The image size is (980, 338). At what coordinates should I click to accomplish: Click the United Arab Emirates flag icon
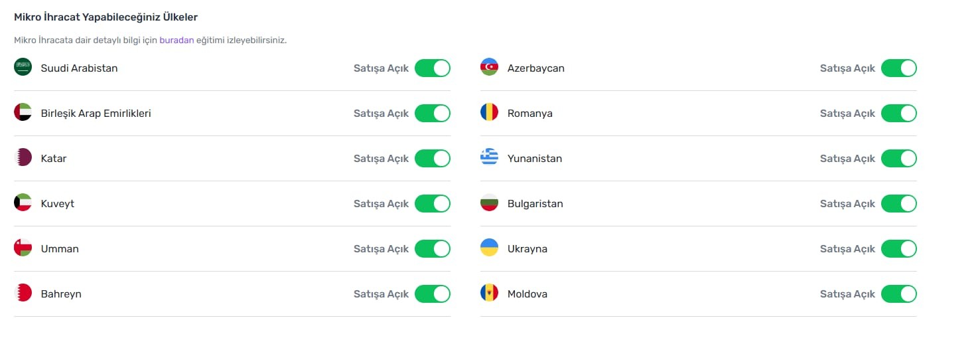pyautogui.click(x=23, y=112)
